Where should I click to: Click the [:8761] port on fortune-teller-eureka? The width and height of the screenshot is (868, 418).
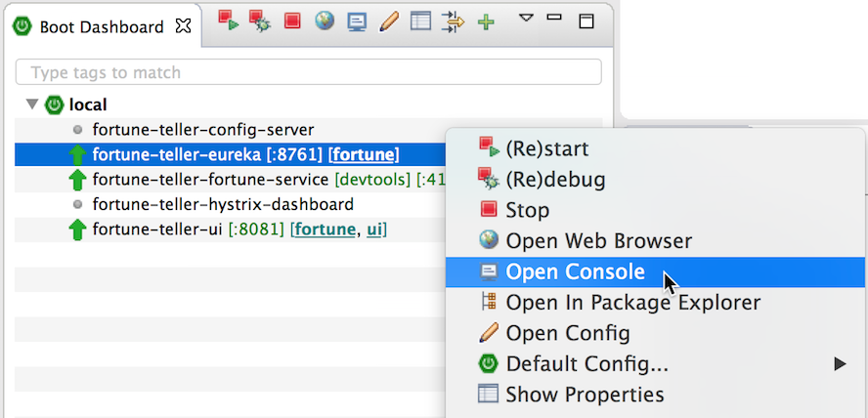(295, 155)
